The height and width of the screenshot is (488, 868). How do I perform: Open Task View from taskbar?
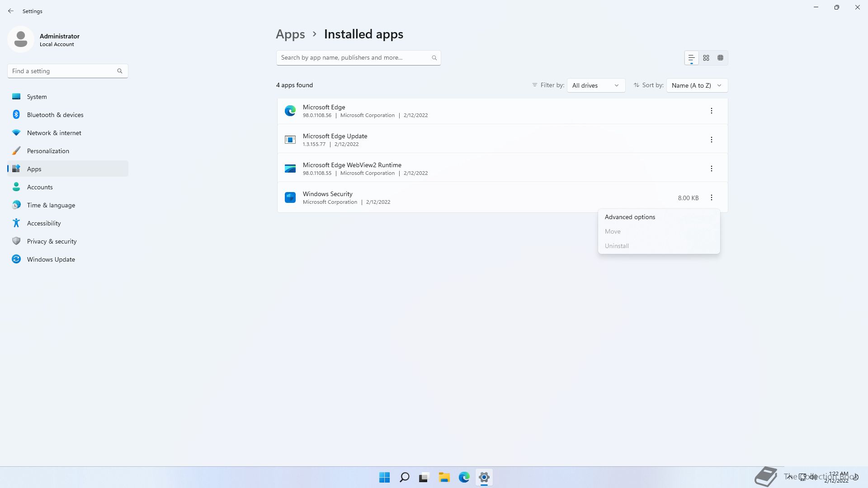tap(424, 477)
